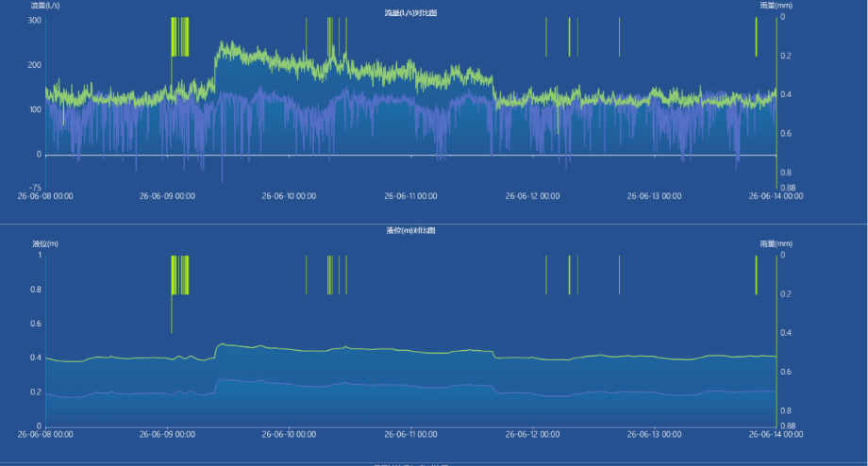The width and height of the screenshot is (868, 466).
Task: Click the -75 value on flow axis
Action: point(35,188)
